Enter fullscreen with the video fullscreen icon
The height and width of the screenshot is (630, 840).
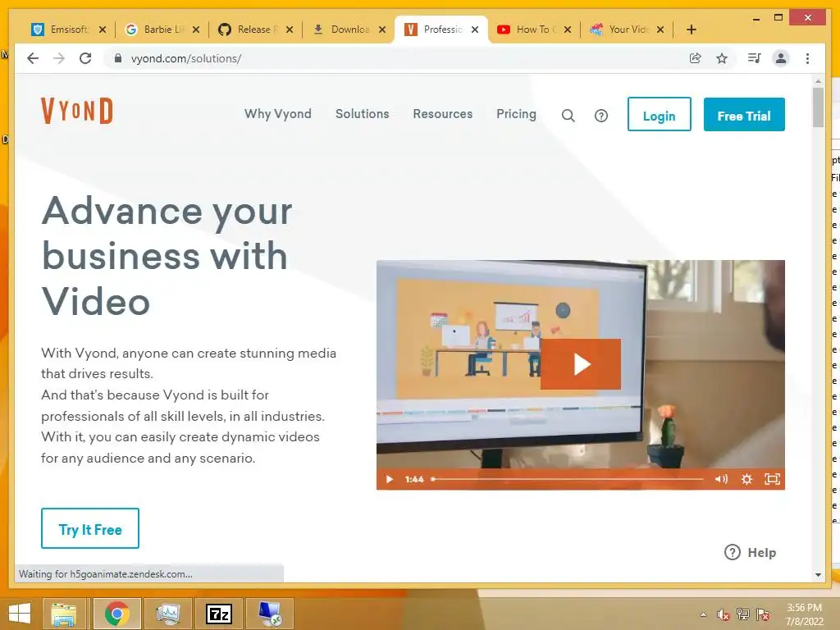coord(772,479)
